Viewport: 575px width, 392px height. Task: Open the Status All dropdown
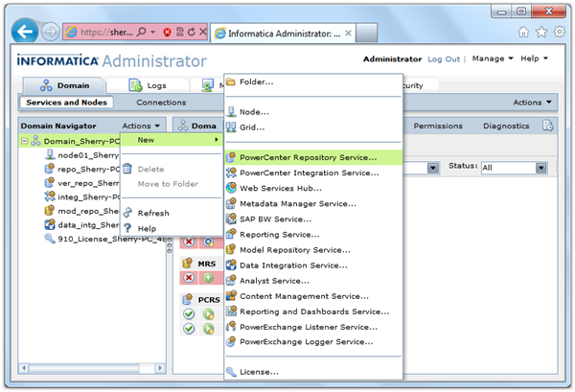click(x=540, y=168)
